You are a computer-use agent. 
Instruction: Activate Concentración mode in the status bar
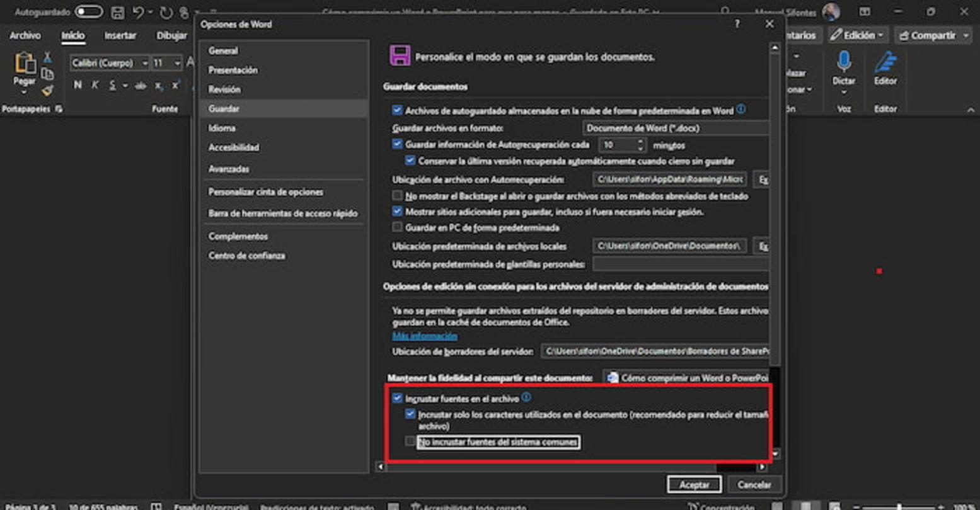[x=723, y=506]
